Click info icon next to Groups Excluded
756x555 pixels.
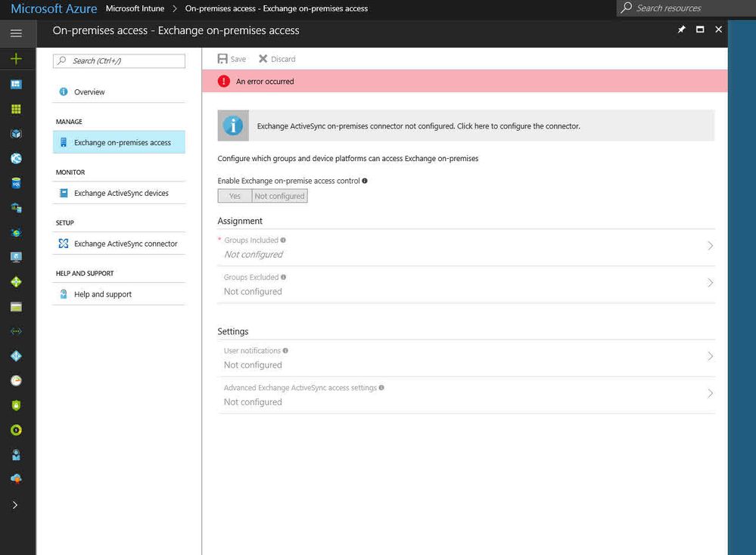pos(284,277)
